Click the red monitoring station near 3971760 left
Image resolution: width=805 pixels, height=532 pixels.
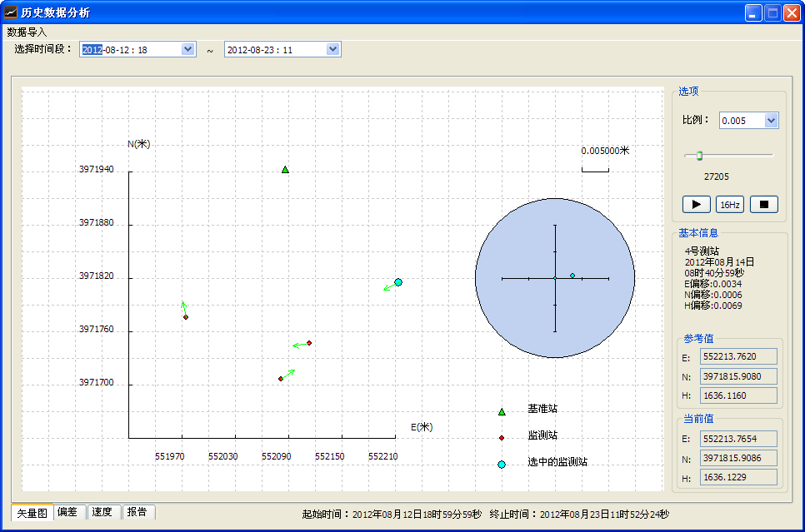pos(186,317)
